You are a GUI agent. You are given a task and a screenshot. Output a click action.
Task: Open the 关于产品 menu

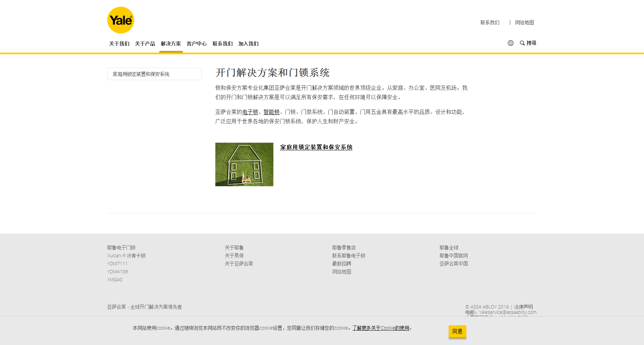pos(145,44)
